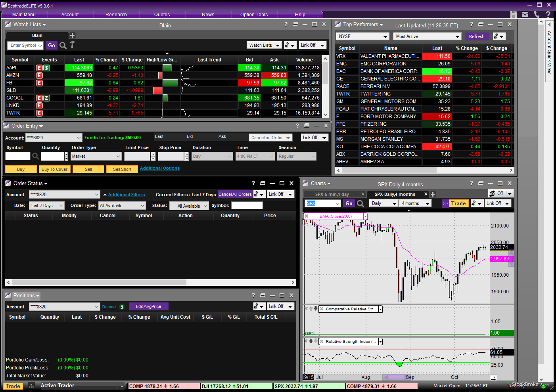
Task: Click the green deposit dollar icon in Positions
Action: pyautogui.click(x=122, y=307)
